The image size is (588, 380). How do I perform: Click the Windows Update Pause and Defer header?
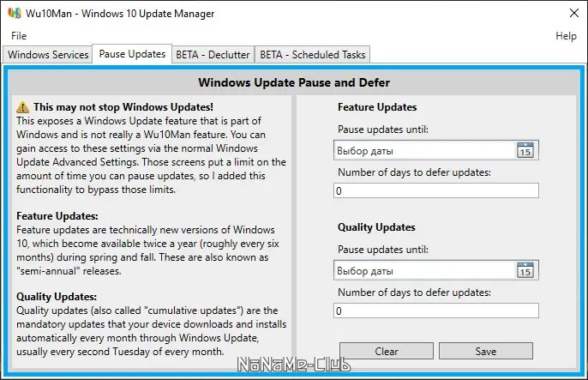(x=294, y=83)
